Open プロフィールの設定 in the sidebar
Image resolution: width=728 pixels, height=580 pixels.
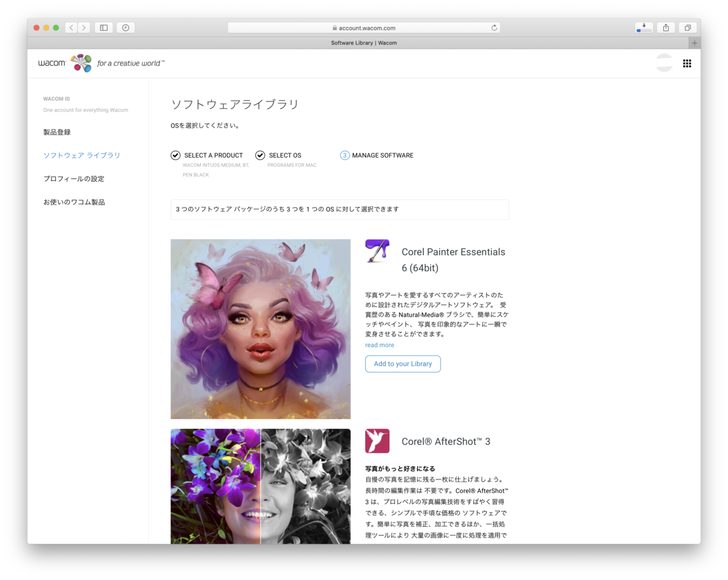[x=74, y=179]
